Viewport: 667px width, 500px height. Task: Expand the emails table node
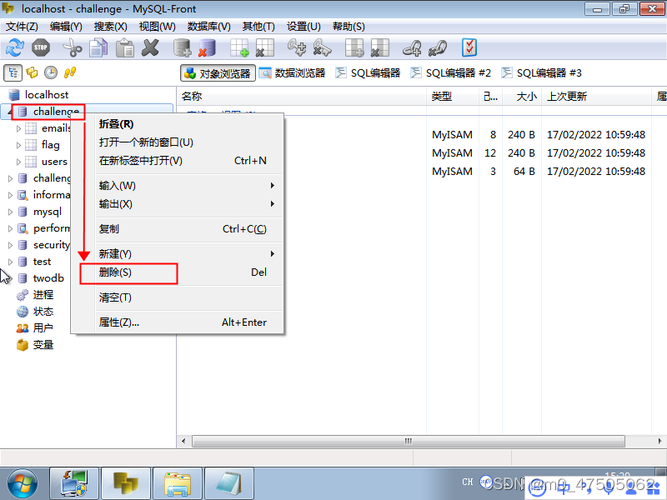click(18, 129)
